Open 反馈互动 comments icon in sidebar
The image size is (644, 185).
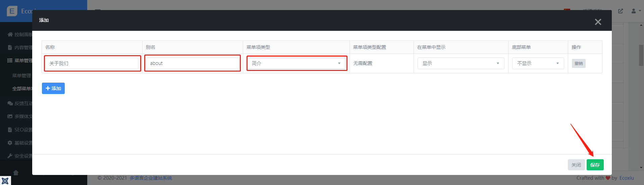[x=10, y=103]
